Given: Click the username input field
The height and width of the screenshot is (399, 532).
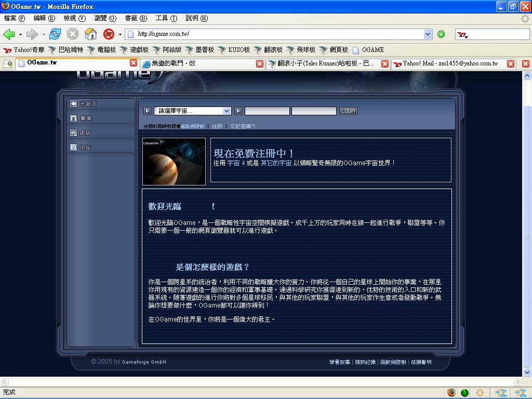Looking at the screenshot, I should tap(268, 111).
